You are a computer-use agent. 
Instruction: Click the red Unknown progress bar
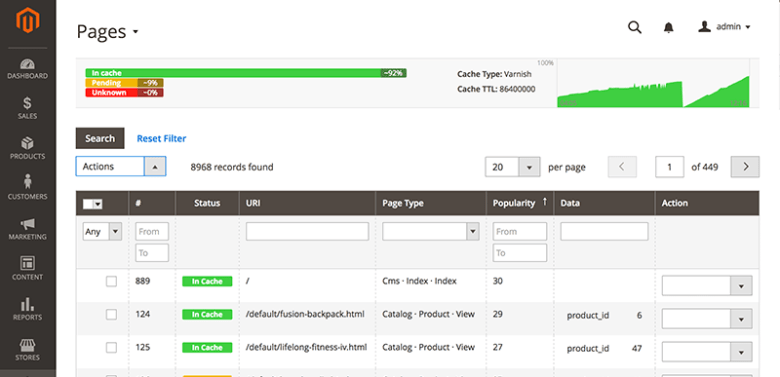(x=124, y=93)
